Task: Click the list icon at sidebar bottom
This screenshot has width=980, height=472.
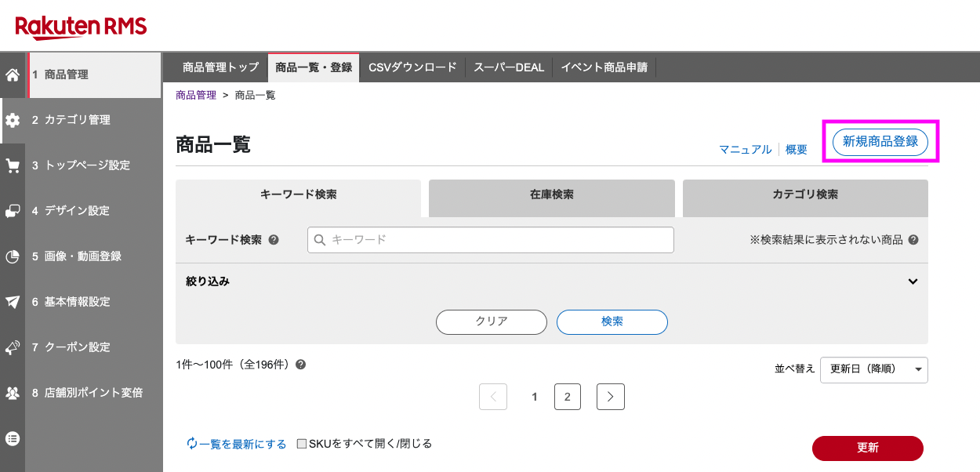Action: 13,438
